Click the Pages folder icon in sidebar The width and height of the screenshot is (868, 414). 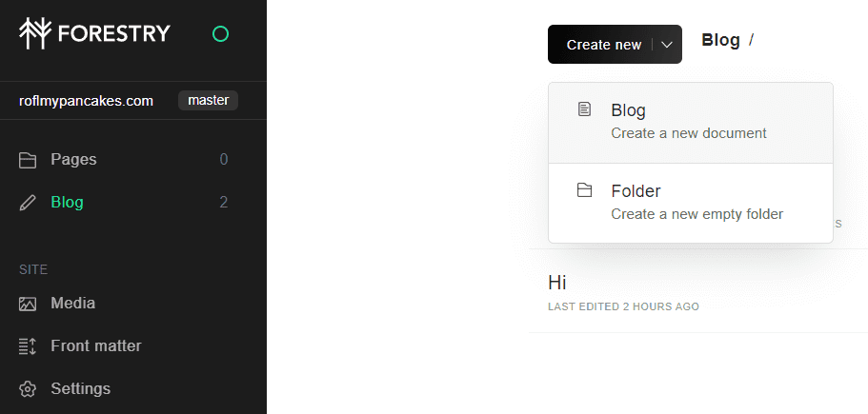[28, 160]
